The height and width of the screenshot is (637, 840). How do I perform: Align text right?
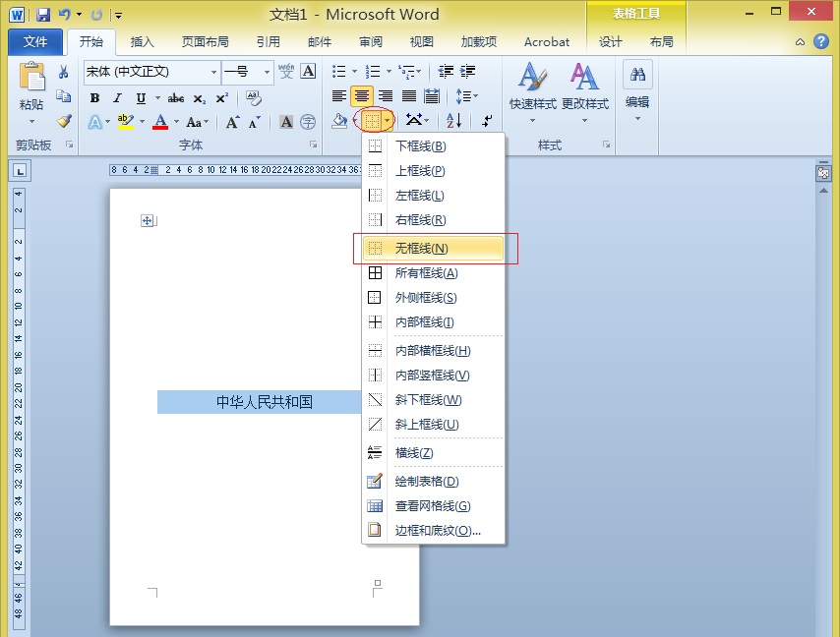click(x=386, y=96)
